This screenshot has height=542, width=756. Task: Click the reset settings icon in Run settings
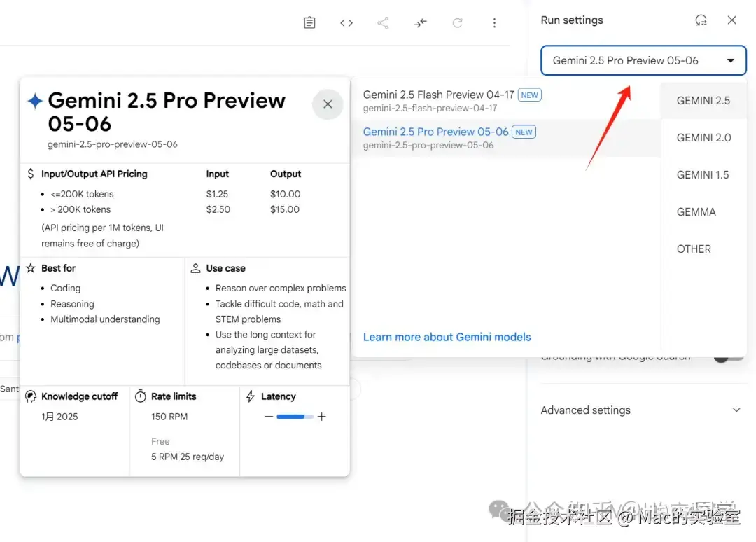coord(701,20)
